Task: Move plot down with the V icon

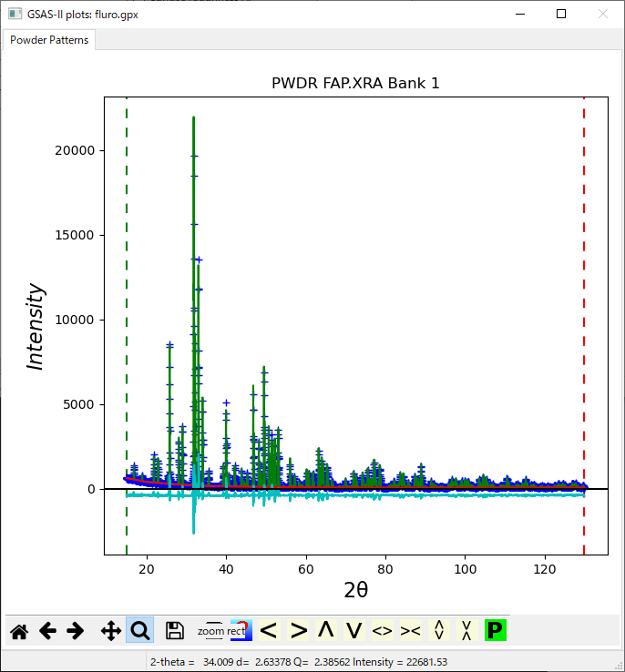Action: click(x=354, y=630)
